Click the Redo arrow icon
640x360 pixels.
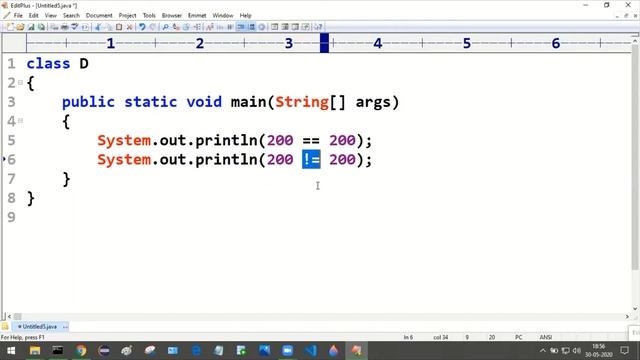click(152, 27)
